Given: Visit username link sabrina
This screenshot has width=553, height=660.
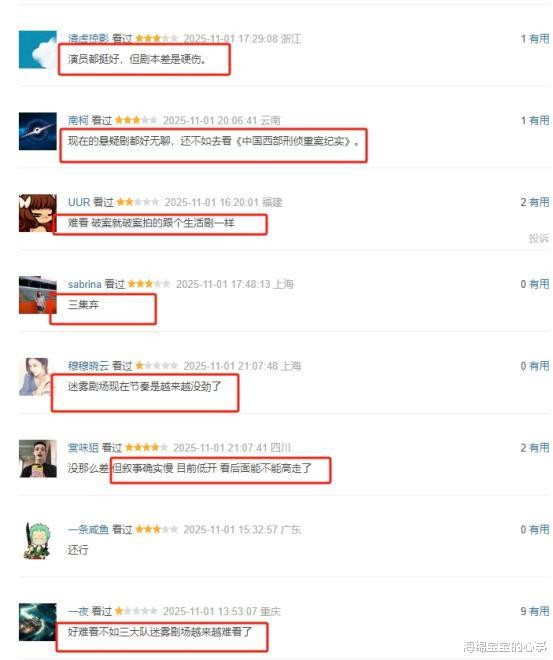Looking at the screenshot, I should click(x=85, y=284).
